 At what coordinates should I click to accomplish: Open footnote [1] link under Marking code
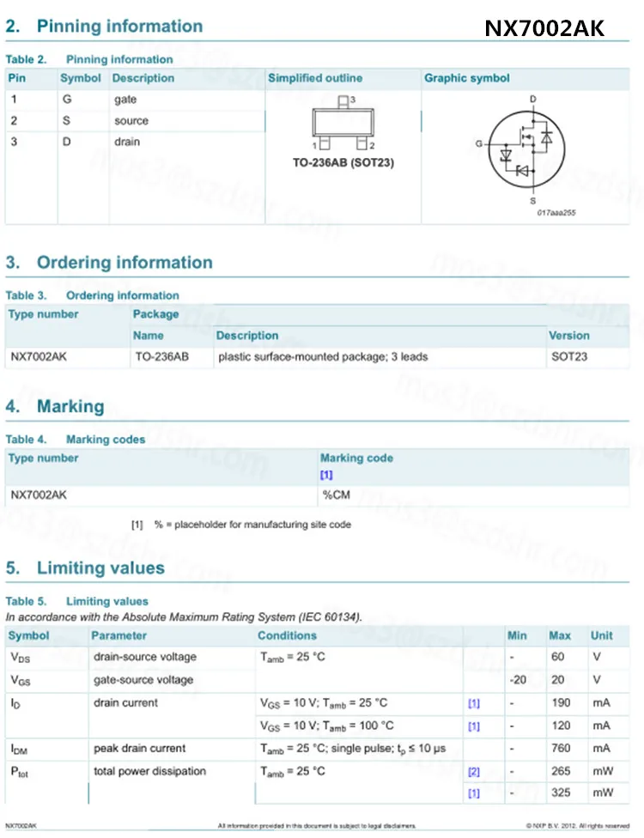326,475
